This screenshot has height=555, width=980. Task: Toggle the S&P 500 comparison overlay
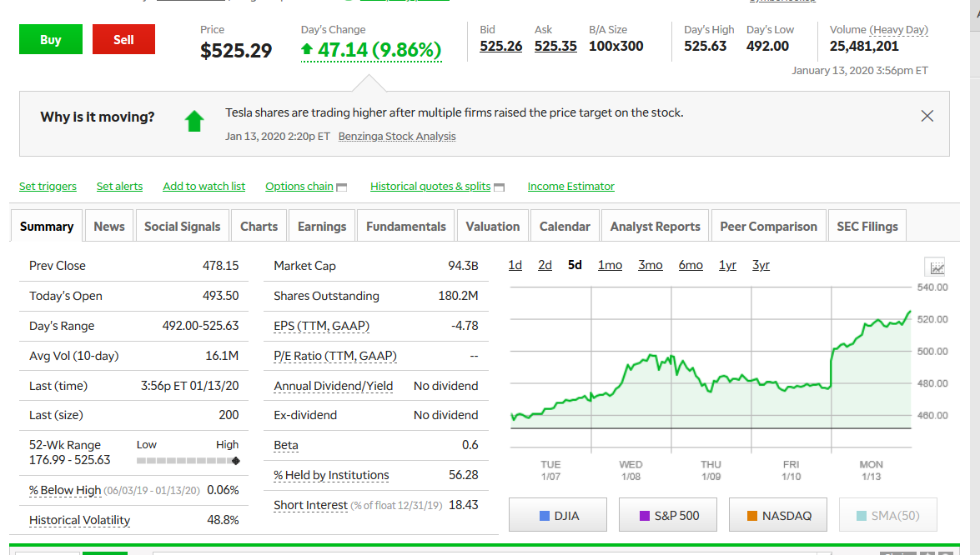pos(669,516)
